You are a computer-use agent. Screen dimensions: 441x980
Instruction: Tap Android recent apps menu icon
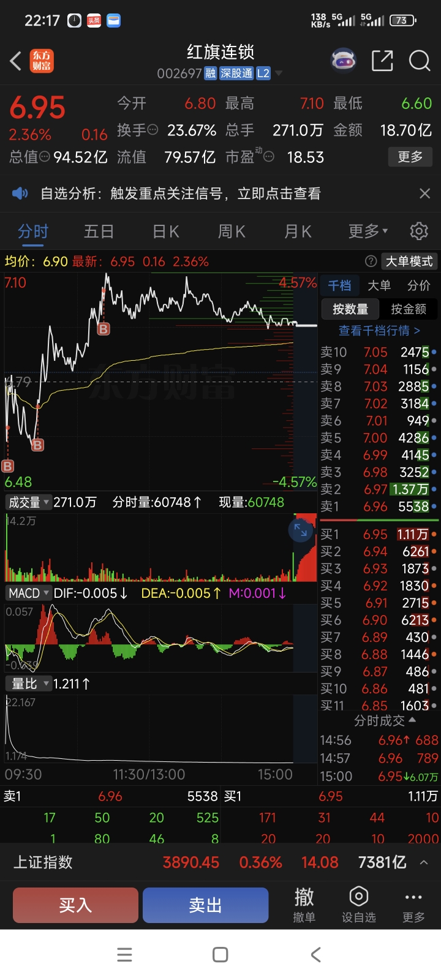124,954
